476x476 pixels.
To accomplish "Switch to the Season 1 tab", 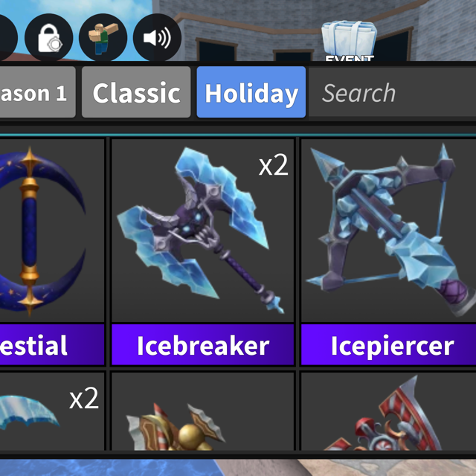I will (x=38, y=92).
